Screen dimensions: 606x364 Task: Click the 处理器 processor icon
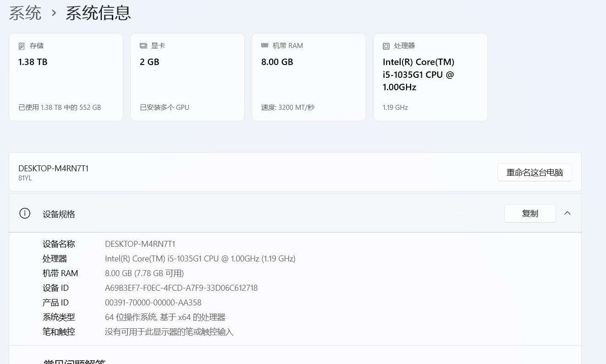pos(386,46)
